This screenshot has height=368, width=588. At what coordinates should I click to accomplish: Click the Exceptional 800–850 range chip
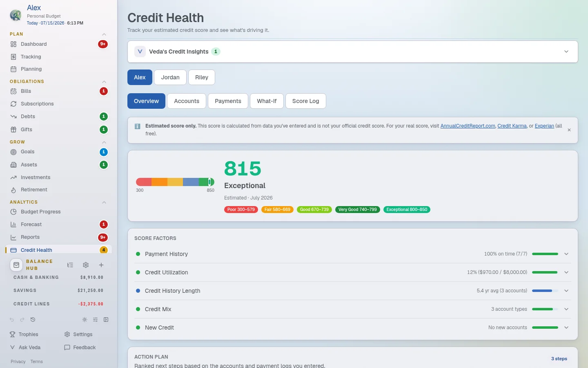point(407,210)
